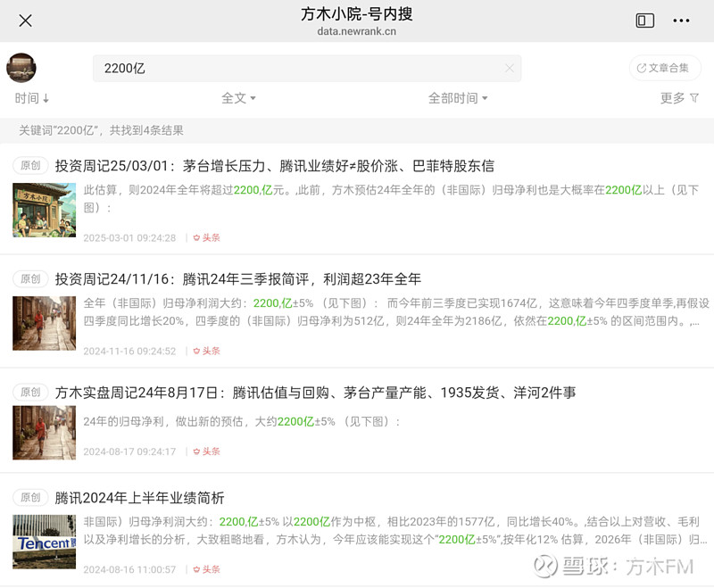Click the 文章合集 button
This screenshot has height=588, width=714.
[665, 68]
